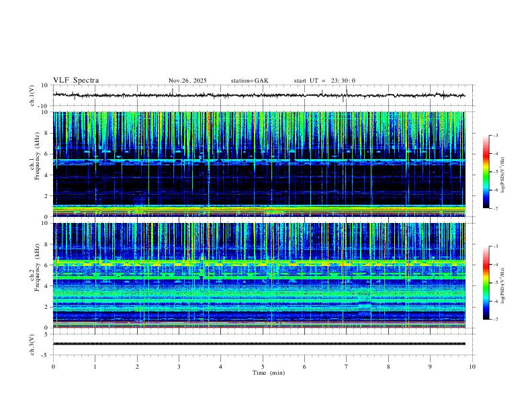Click the "station=GAK" header text
Image resolution: width=532 pixels, height=411 pixels.
250,81
